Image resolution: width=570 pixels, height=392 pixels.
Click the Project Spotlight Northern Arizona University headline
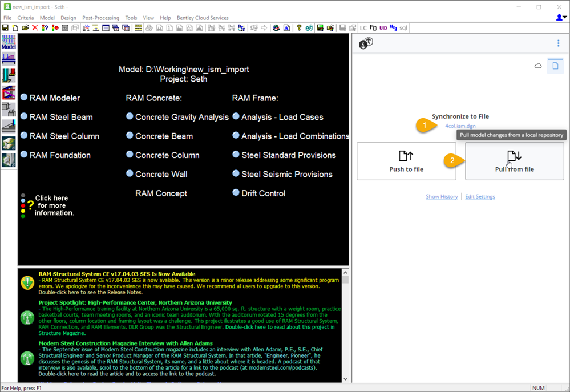135,302
